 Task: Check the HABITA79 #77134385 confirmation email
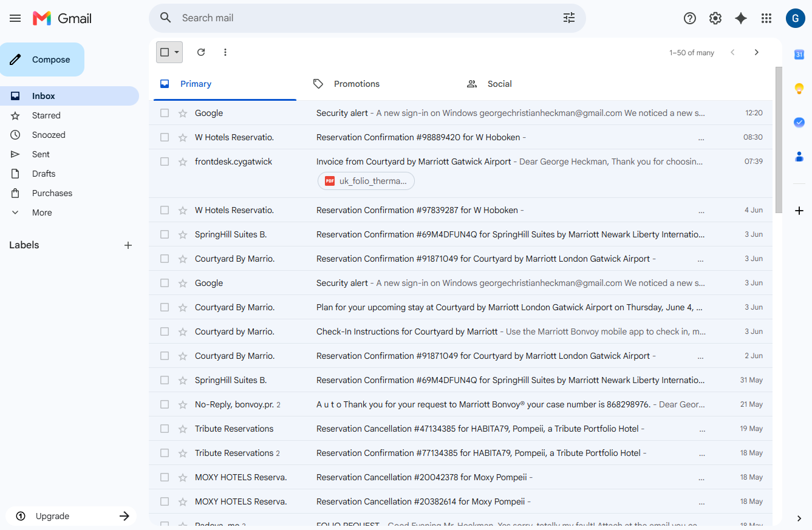click(165, 453)
